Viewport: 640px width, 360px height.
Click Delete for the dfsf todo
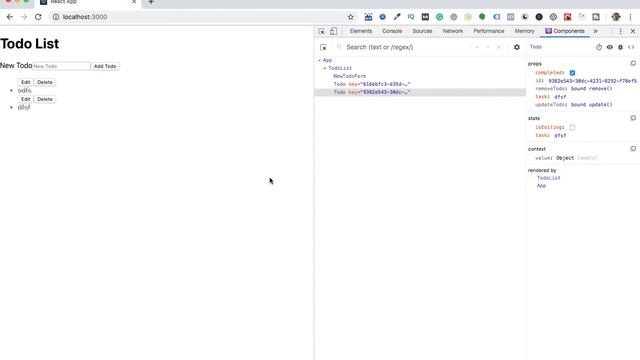[x=45, y=99]
